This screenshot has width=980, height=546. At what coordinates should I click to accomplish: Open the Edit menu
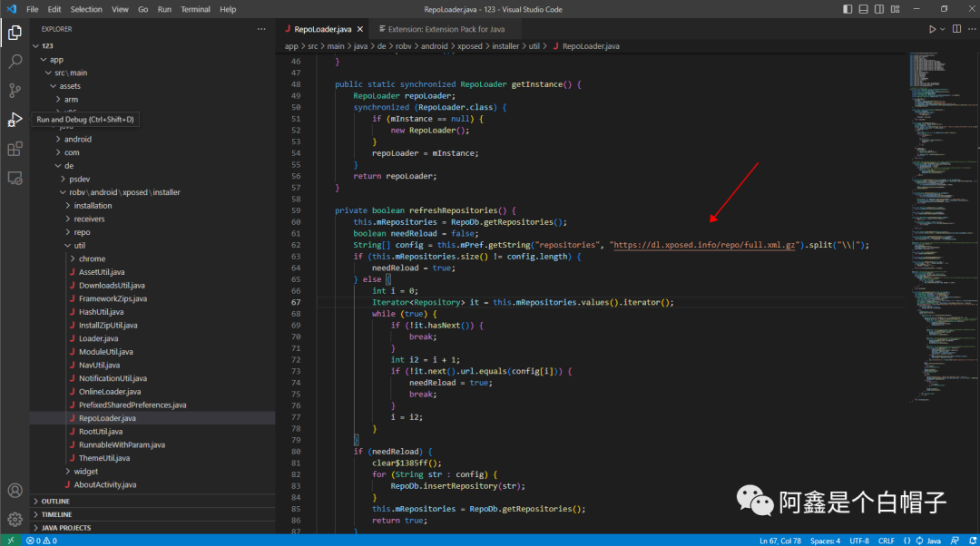54,9
